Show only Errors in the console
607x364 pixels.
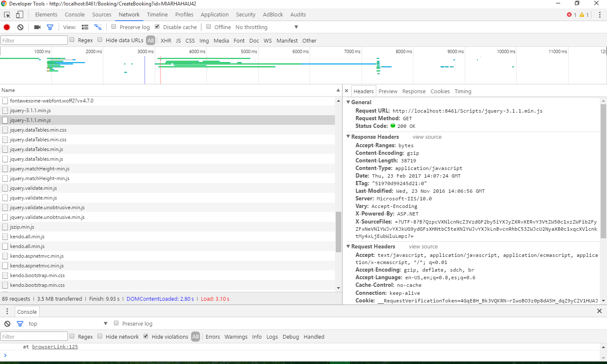pos(213,337)
